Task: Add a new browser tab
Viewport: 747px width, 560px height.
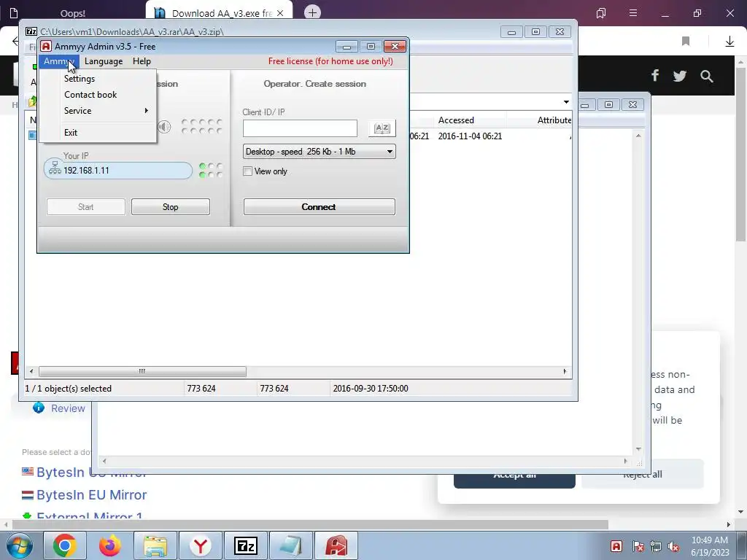Action: pyautogui.click(x=312, y=13)
